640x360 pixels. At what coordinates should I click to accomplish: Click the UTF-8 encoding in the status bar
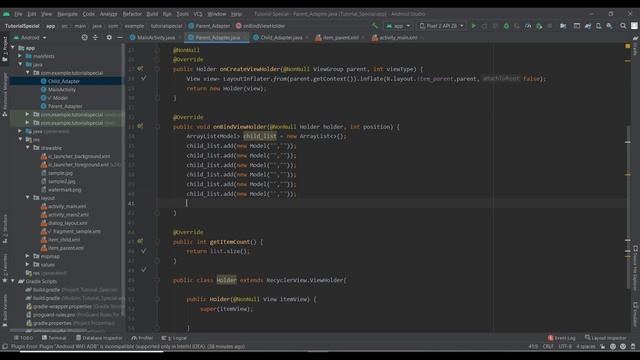pyautogui.click(x=565, y=347)
